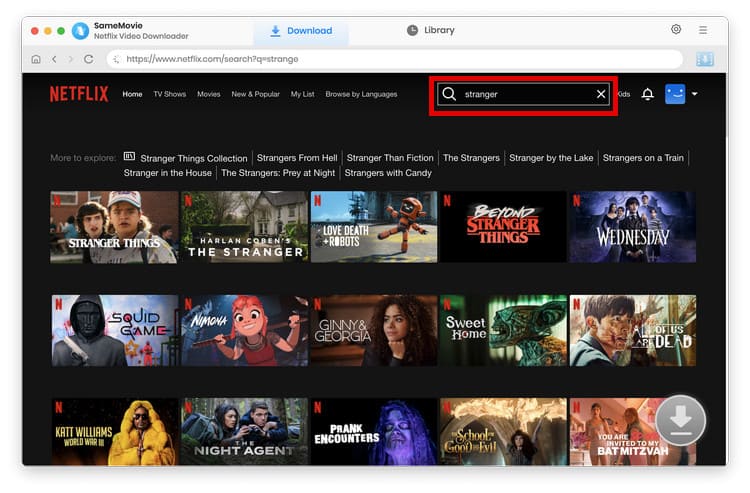Screen dimensions: 750x493
Task: Select the Sweet Home thumbnail
Action: [503, 330]
